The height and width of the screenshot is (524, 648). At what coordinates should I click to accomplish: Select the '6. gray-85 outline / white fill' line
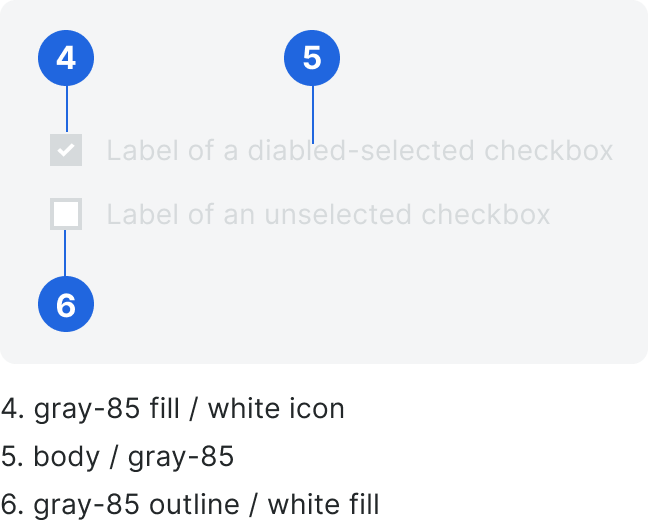190,505
